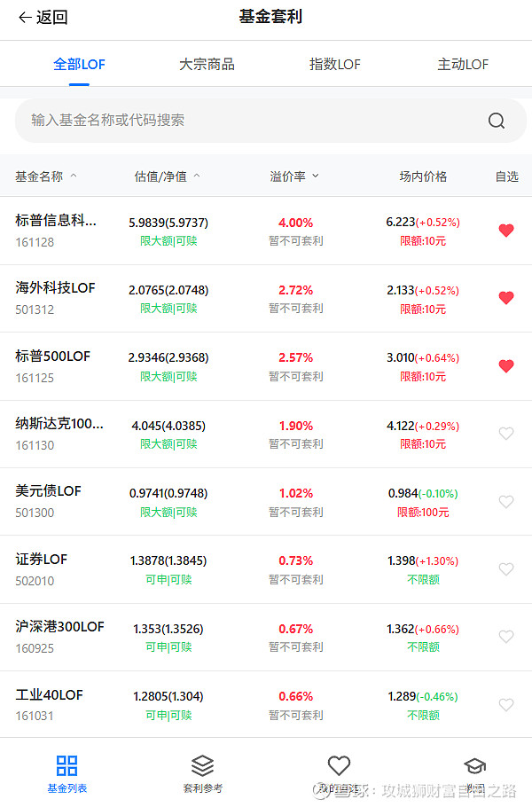Add 证券LOF to favorites with heart icon
This screenshot has width=532, height=807.
pos(505,568)
